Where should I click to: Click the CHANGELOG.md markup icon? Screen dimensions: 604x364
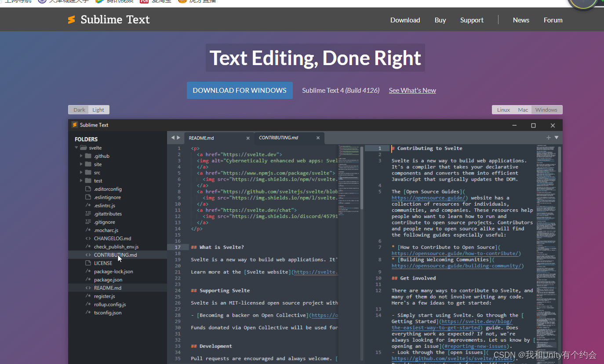(88, 238)
